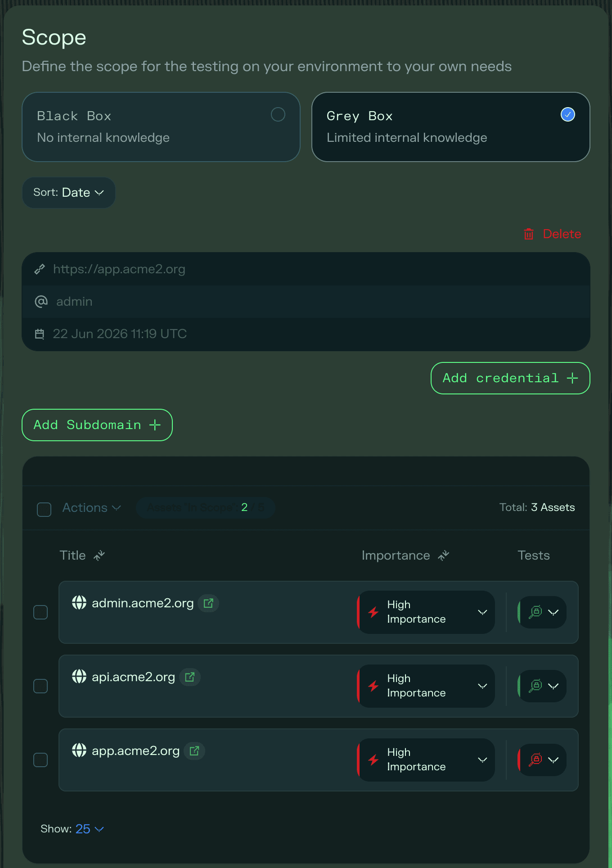Open importance dropdown for api.acme2.org
Image resolution: width=612 pixels, height=868 pixels.
pos(426,686)
